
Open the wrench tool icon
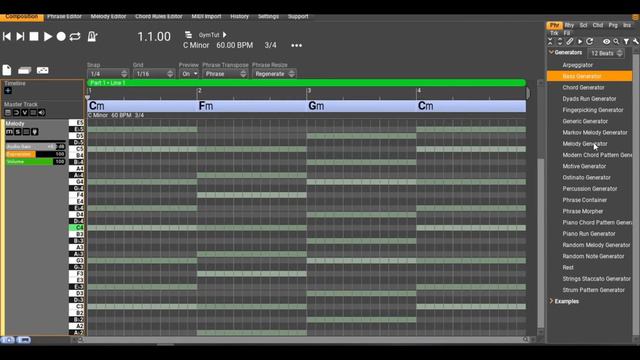pyautogui.click(x=636, y=41)
